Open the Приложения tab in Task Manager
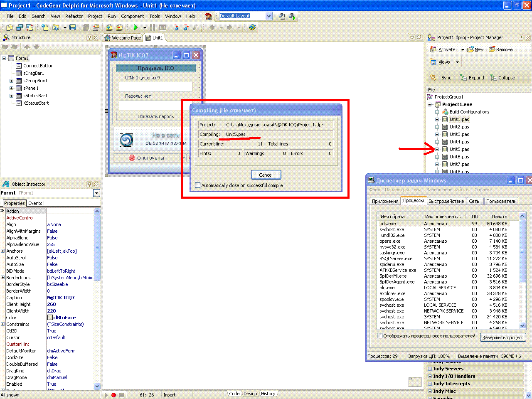The width and height of the screenshot is (532, 399). 385,201
